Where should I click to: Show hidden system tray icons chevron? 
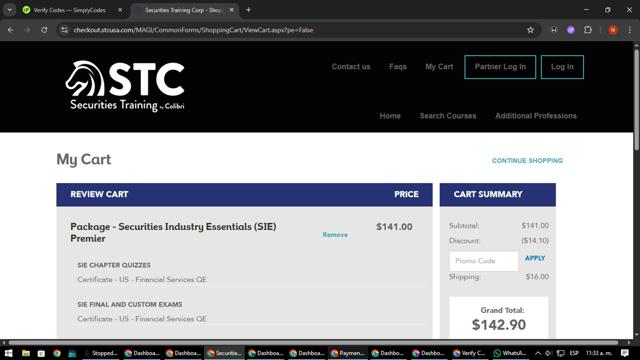(538, 353)
